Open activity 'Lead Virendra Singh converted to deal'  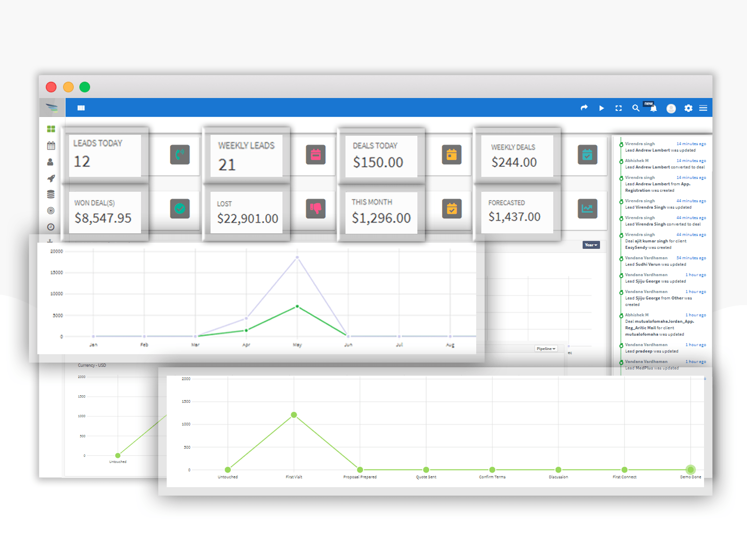[x=663, y=224]
